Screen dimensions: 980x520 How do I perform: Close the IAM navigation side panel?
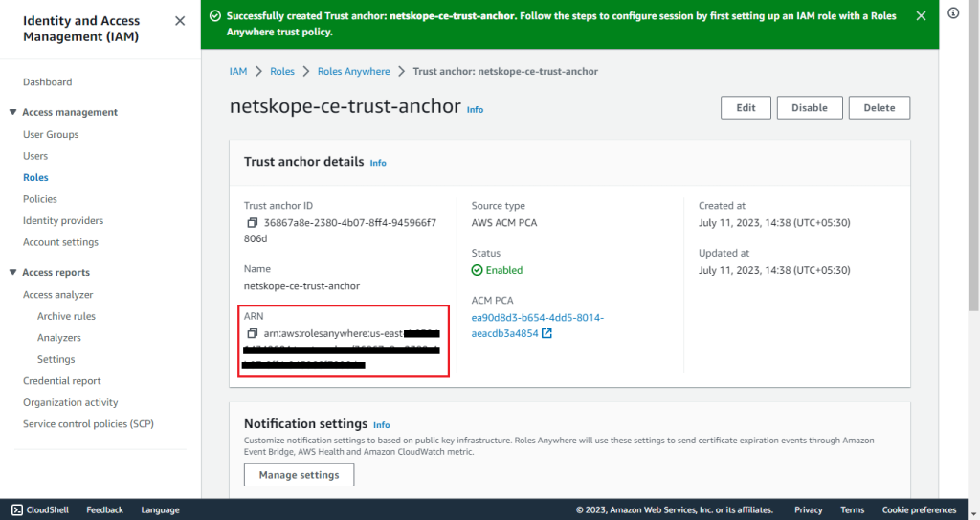tap(180, 21)
